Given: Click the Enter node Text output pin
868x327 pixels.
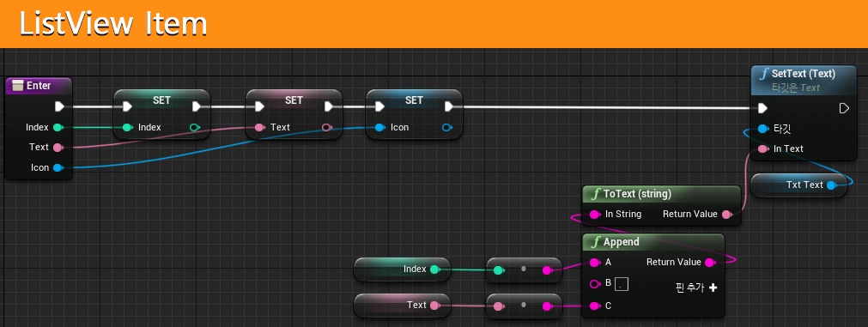Looking at the screenshot, I should (x=58, y=147).
